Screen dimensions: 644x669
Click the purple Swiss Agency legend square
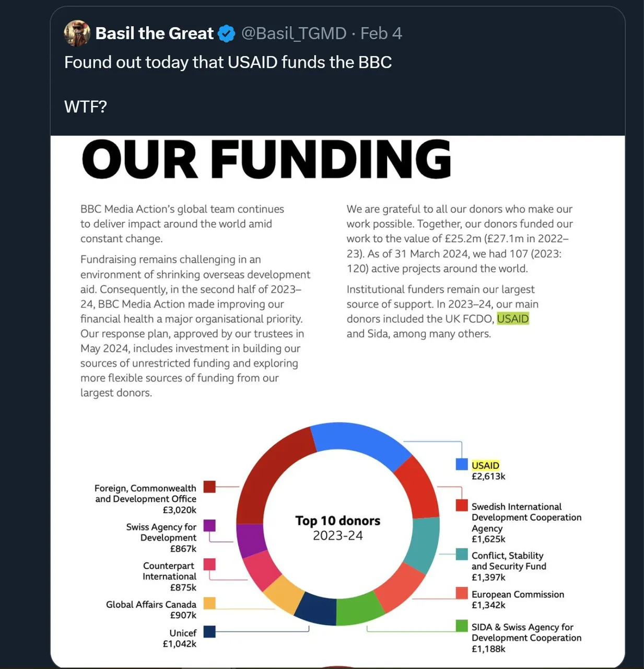coord(209,525)
